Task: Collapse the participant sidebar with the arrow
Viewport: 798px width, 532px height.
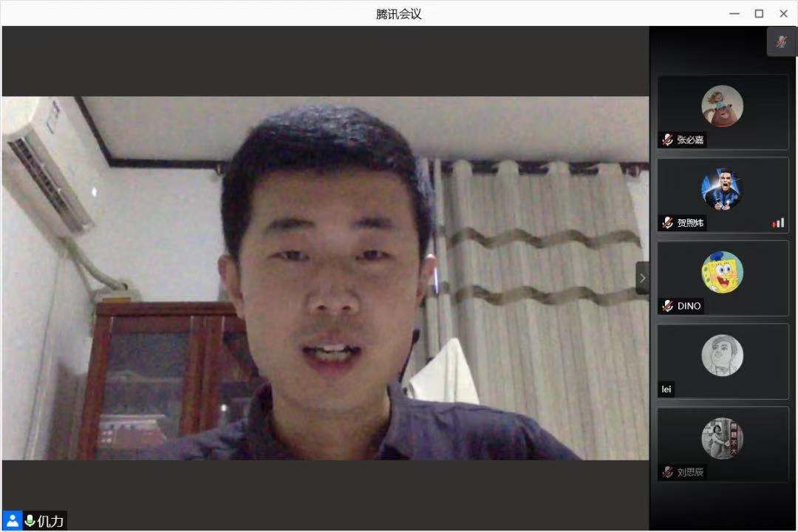Action: coord(642,278)
